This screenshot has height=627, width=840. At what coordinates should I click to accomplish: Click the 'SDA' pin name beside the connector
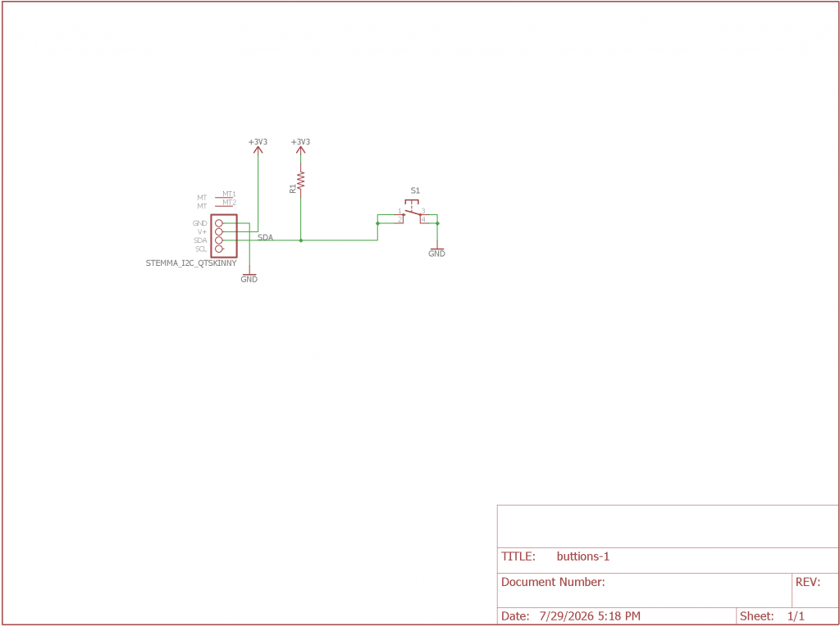[x=200, y=240]
